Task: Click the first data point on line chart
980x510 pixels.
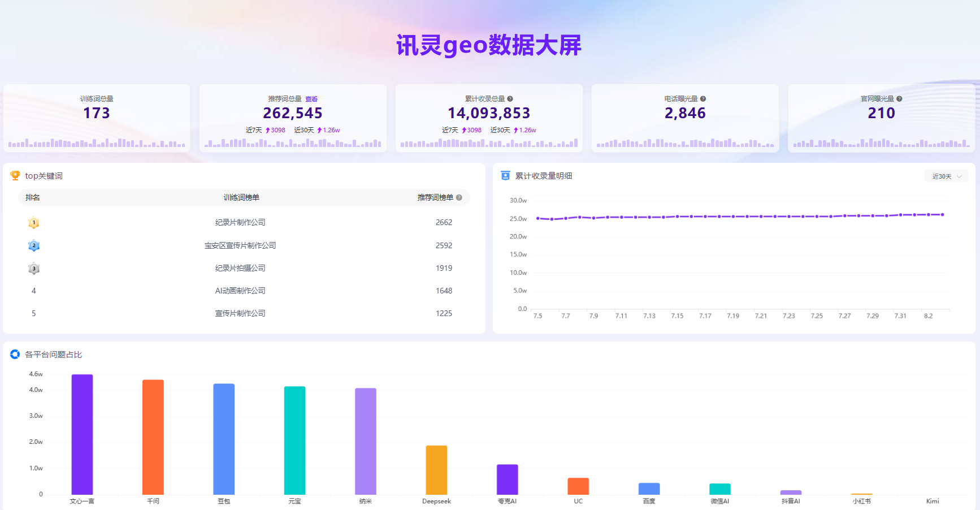Action: [538, 218]
